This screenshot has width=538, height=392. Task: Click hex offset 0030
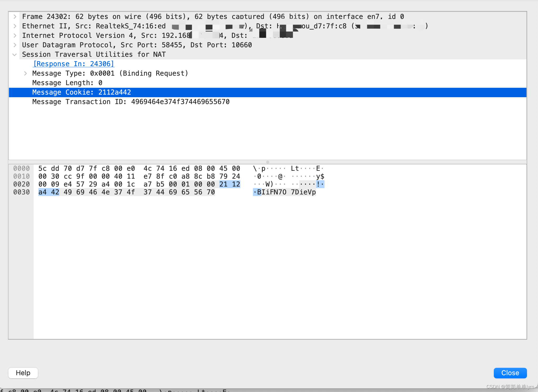point(22,192)
